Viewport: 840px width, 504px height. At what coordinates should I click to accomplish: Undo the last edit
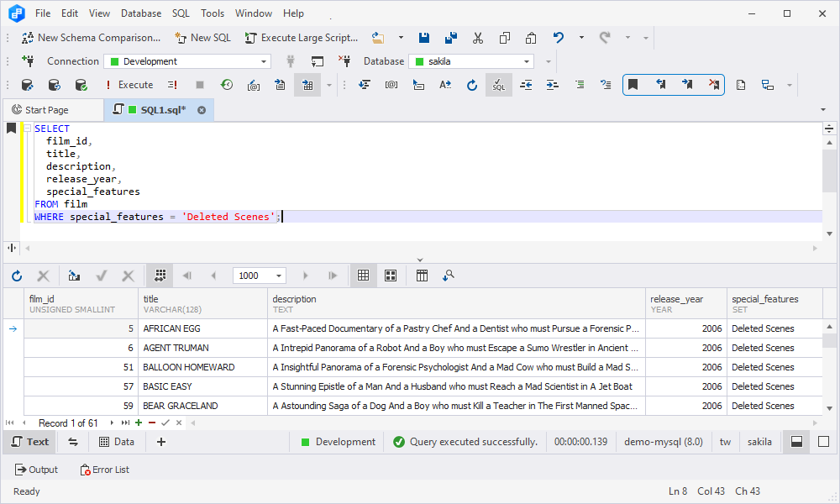[x=559, y=38]
